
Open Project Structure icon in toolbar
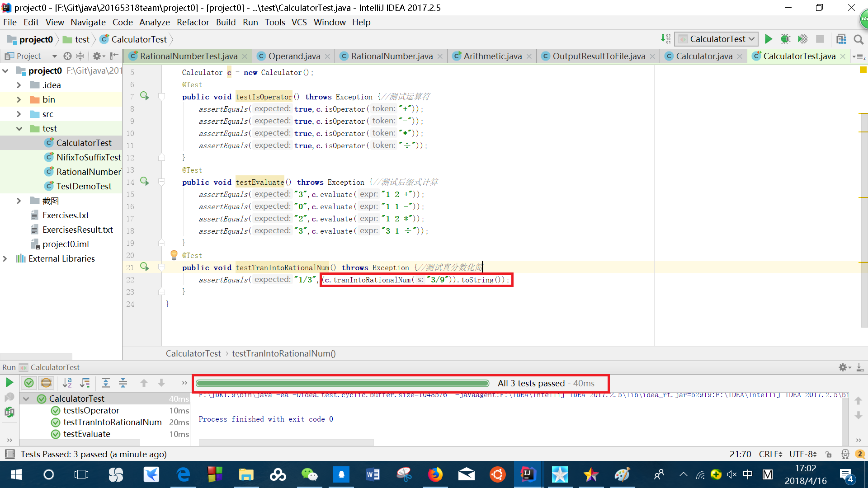(841, 39)
